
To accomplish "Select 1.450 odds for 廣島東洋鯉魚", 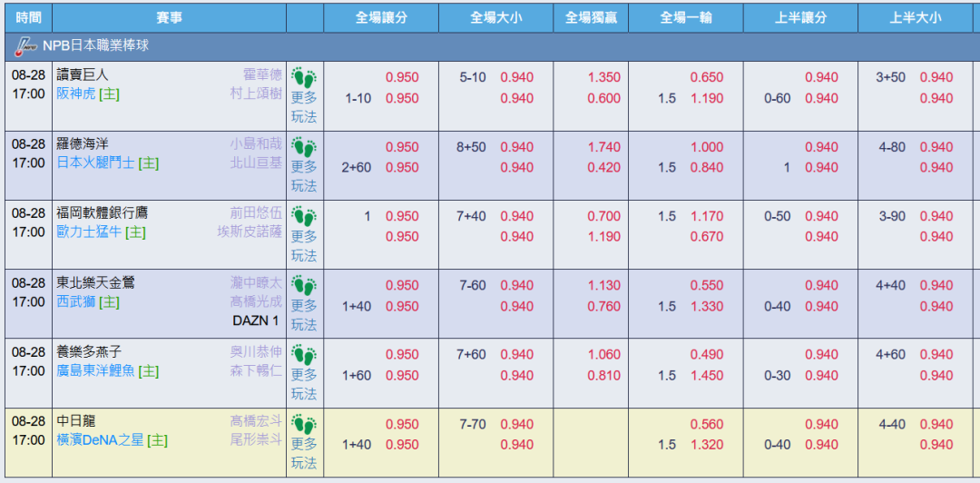I will point(707,375).
